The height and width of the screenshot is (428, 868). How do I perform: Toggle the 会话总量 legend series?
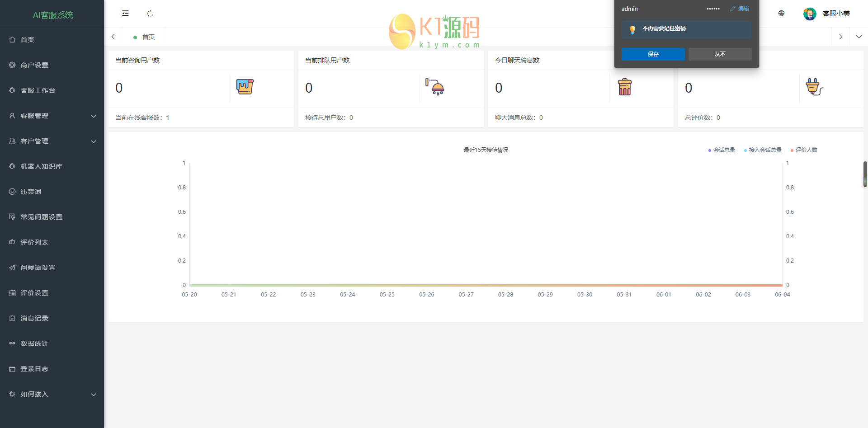(x=722, y=150)
